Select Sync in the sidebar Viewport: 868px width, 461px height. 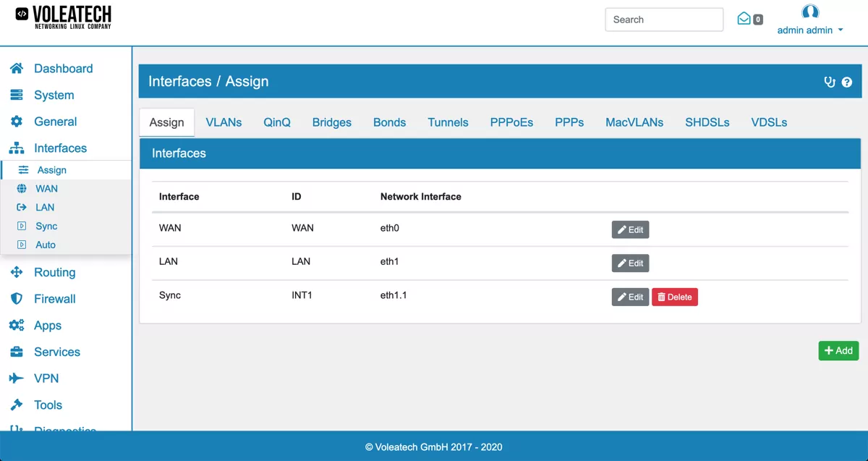click(x=46, y=226)
